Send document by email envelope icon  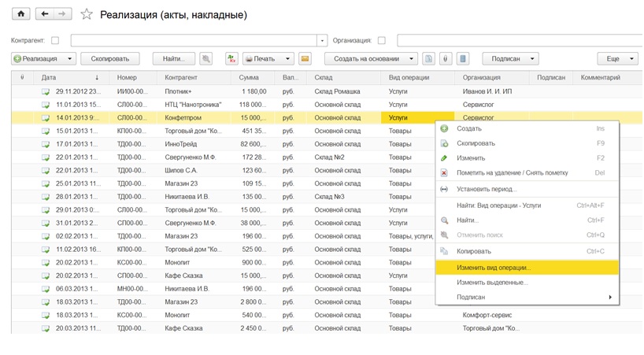coord(305,59)
